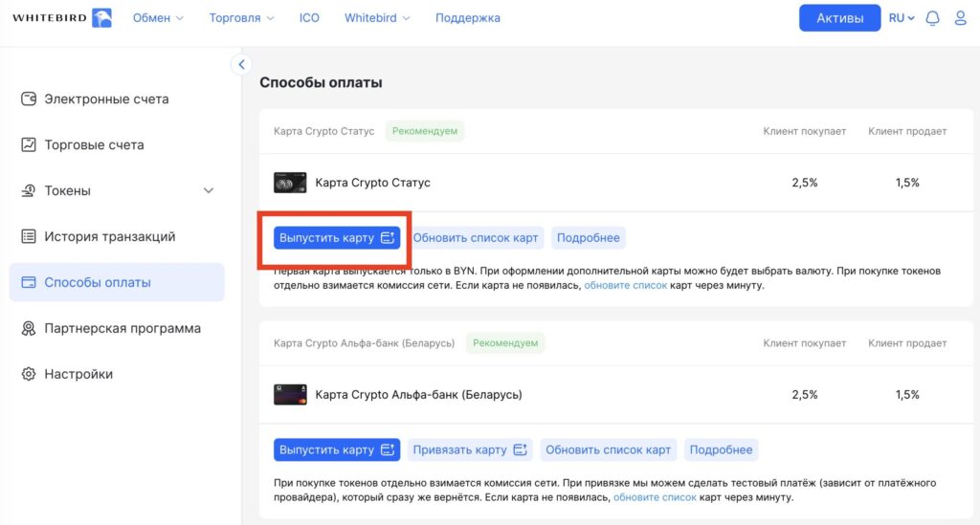This screenshot has height=525, width=980.
Task: Click Привязать карту for Альфа-банк
Action: click(470, 449)
